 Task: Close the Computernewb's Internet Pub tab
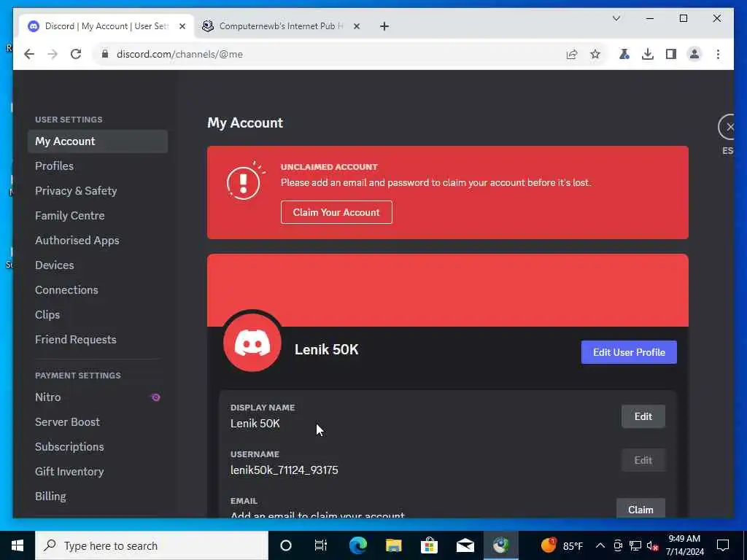[x=356, y=26]
